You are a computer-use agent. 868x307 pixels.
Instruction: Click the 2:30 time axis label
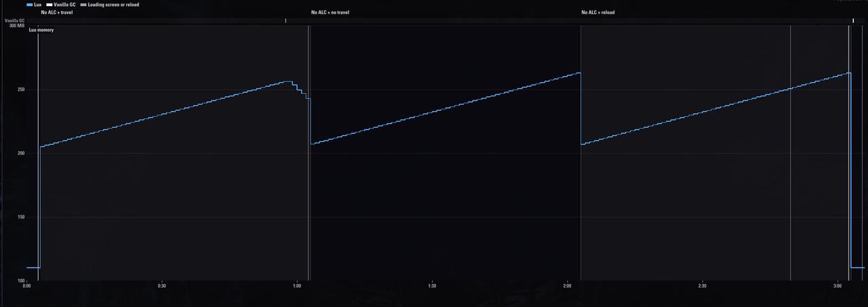[703, 286]
